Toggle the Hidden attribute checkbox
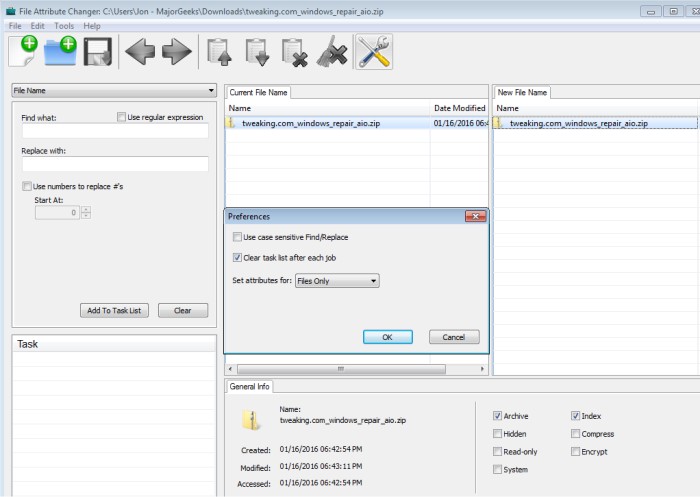This screenshot has height=497, width=700. (498, 434)
